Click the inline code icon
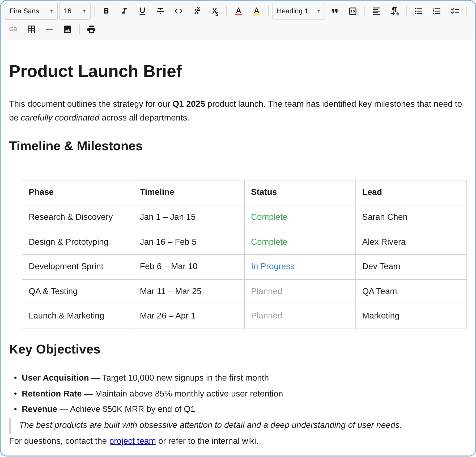The width and height of the screenshot is (476, 457). [x=178, y=11]
